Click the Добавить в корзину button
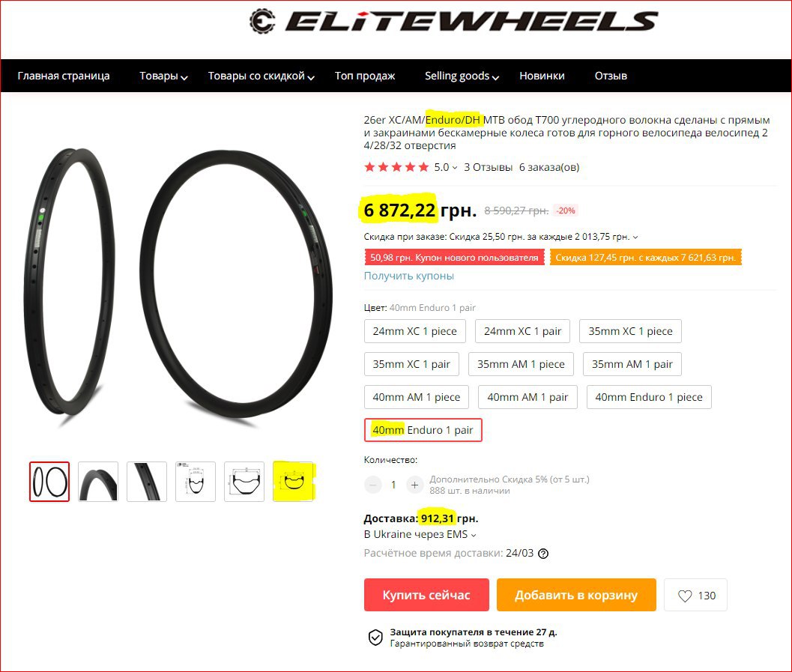Image resolution: width=792 pixels, height=672 pixels. click(x=576, y=595)
